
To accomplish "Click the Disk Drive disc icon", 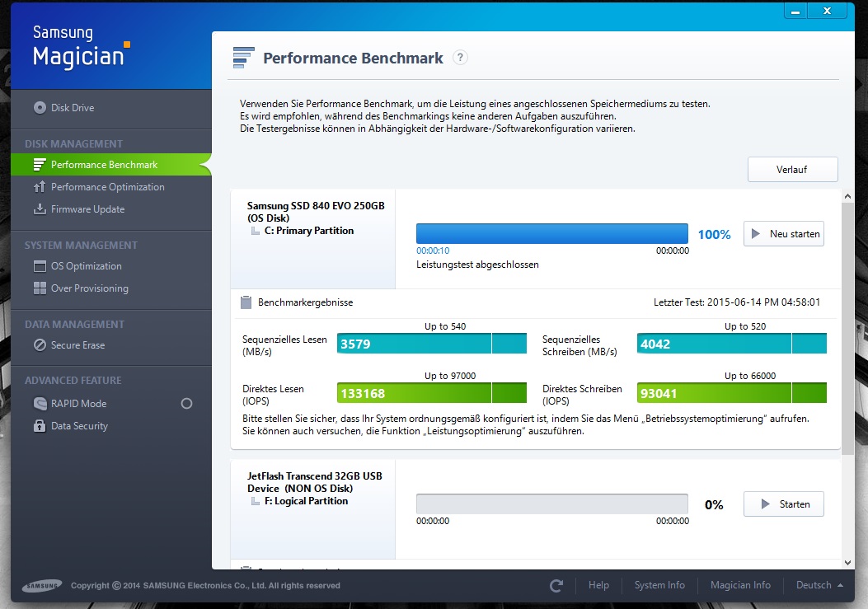I will click(x=40, y=107).
